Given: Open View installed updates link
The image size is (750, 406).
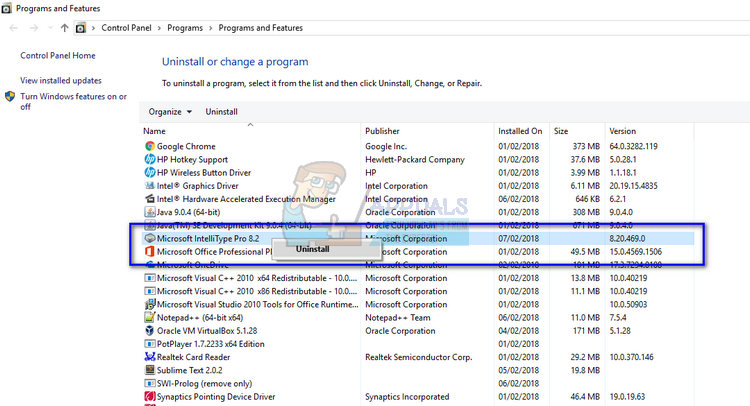Looking at the screenshot, I should click(x=60, y=80).
